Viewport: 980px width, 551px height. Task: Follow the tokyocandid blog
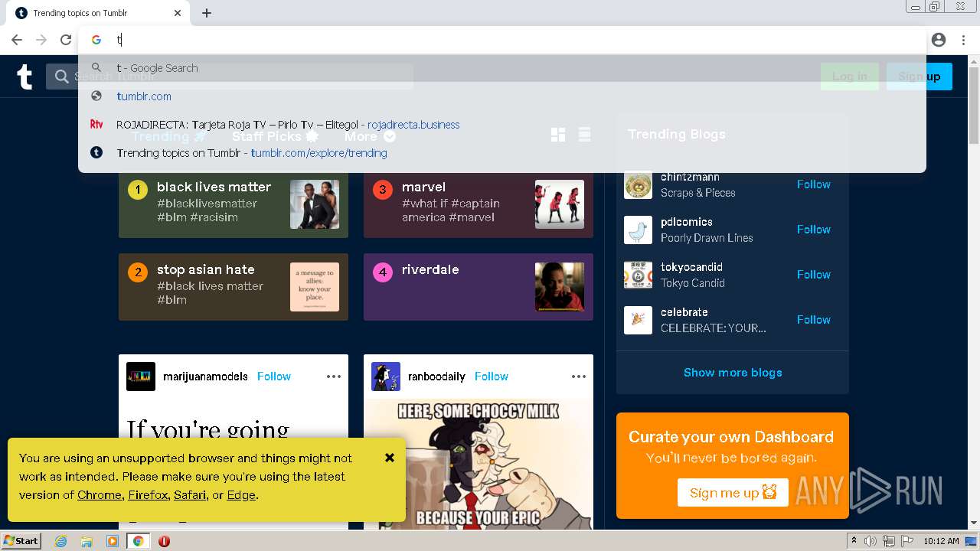click(813, 275)
